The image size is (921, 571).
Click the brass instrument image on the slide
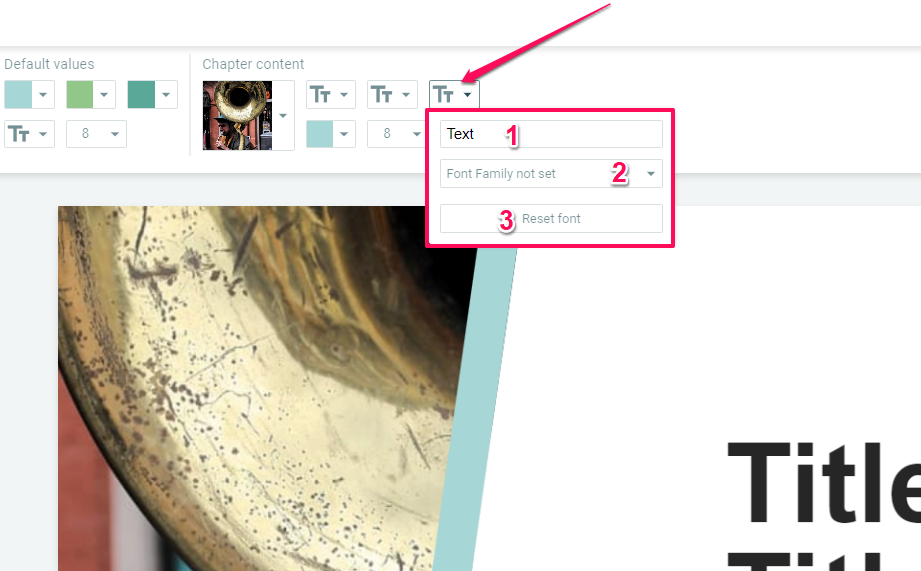click(258, 388)
